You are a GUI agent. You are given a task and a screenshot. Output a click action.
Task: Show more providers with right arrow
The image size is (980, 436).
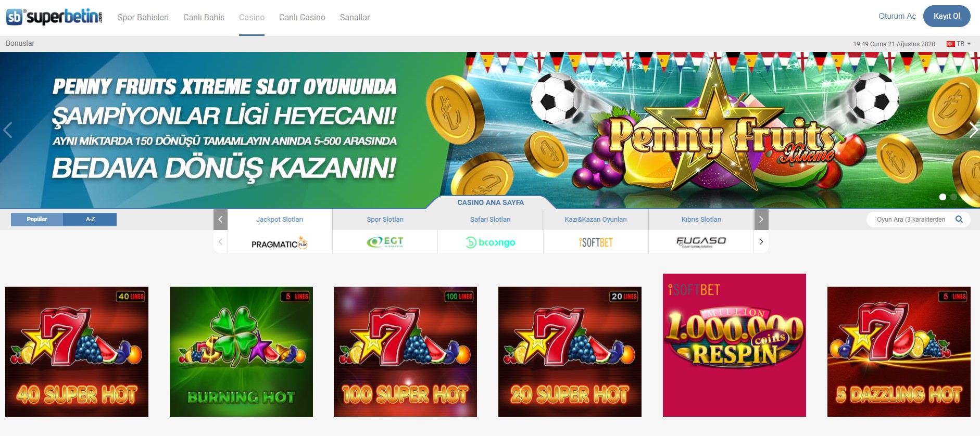761,241
